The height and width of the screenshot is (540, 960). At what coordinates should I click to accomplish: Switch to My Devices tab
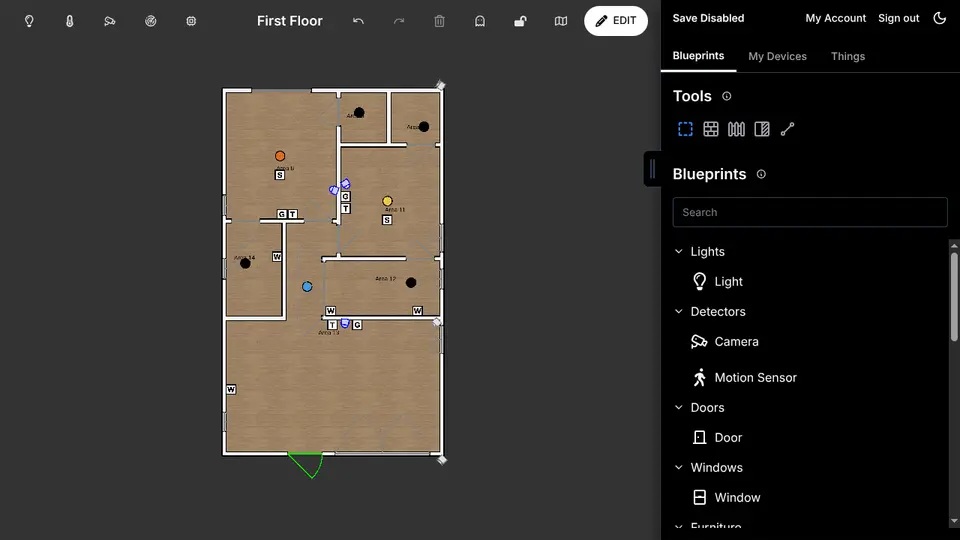click(778, 56)
